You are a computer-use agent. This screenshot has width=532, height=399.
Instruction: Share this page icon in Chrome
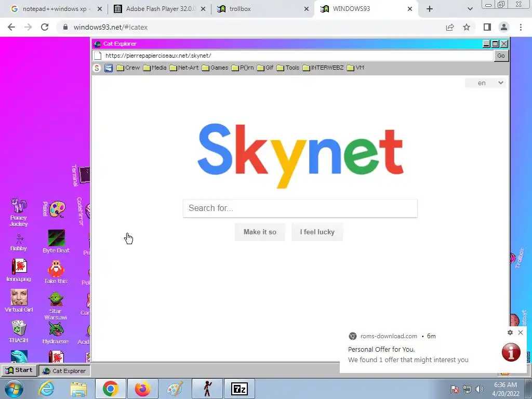[450, 27]
